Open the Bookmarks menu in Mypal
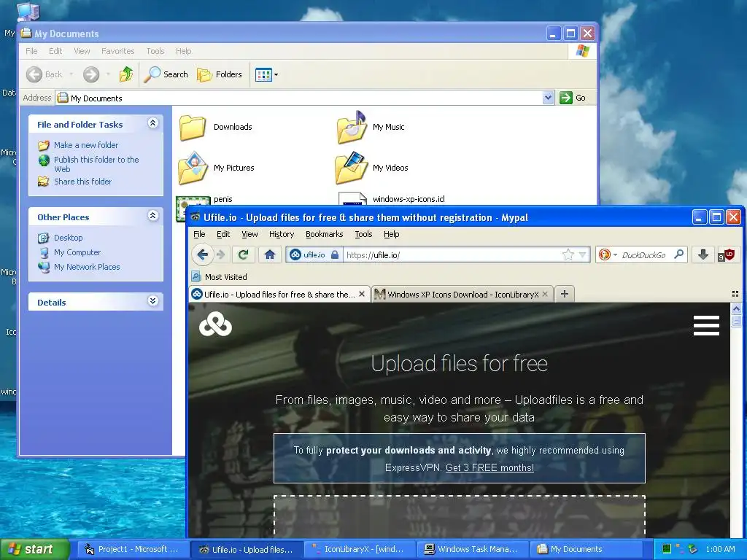The height and width of the screenshot is (560, 747). (x=324, y=234)
